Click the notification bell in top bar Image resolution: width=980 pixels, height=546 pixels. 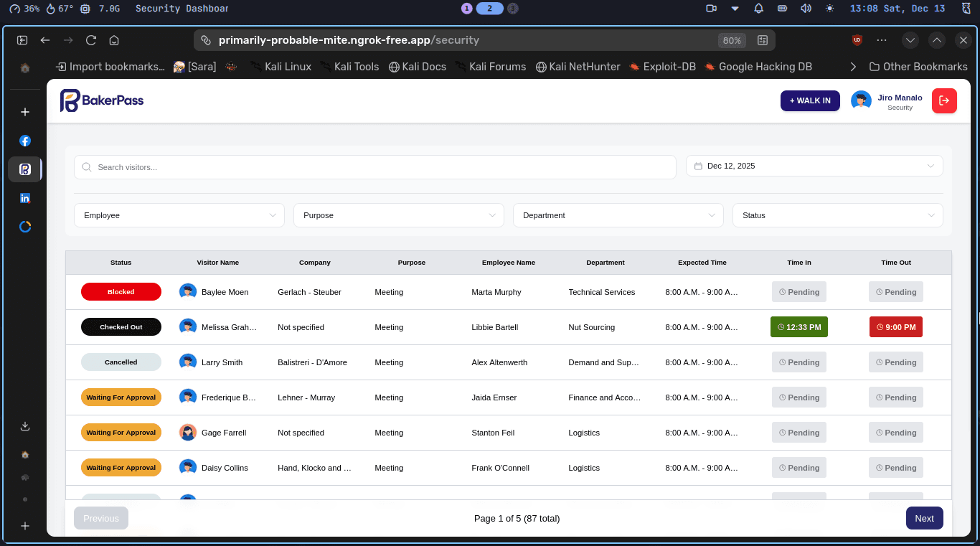[758, 9]
